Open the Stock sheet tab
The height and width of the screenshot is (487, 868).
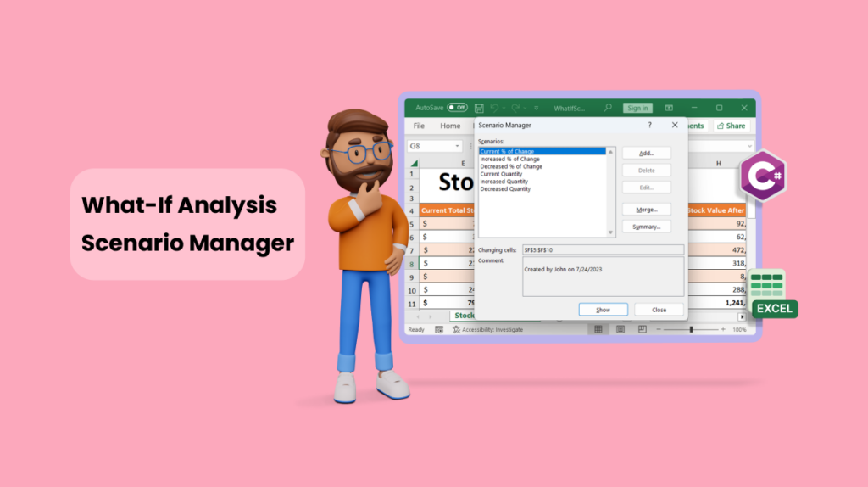[464, 316]
